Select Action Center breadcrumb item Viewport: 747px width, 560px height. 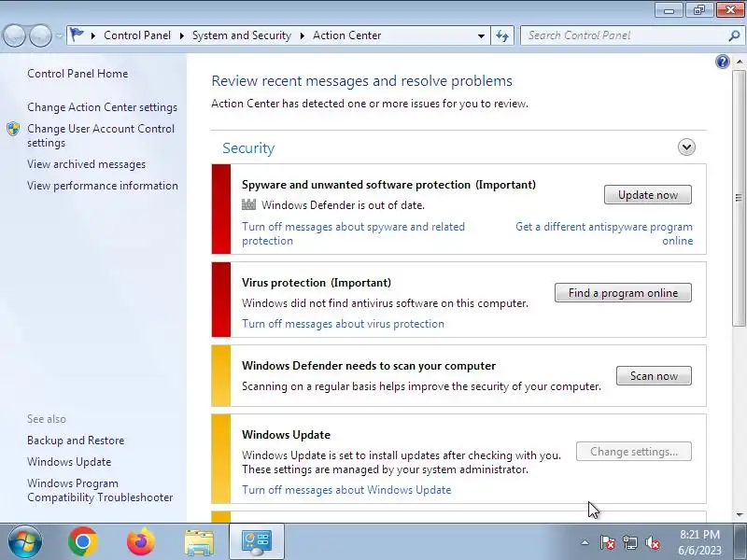(346, 35)
